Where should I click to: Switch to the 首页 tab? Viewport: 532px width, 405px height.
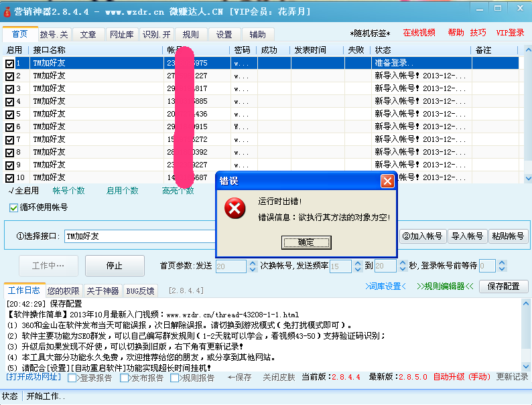(19, 34)
